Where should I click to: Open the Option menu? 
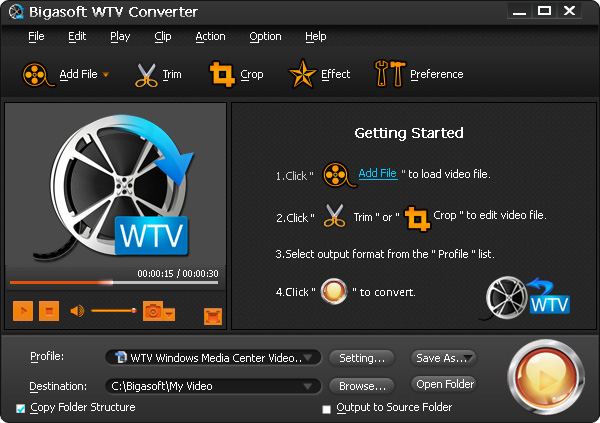pyautogui.click(x=265, y=36)
